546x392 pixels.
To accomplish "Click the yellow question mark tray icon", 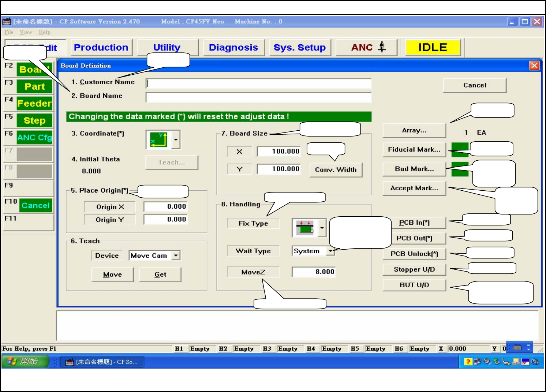I will (x=468, y=362).
